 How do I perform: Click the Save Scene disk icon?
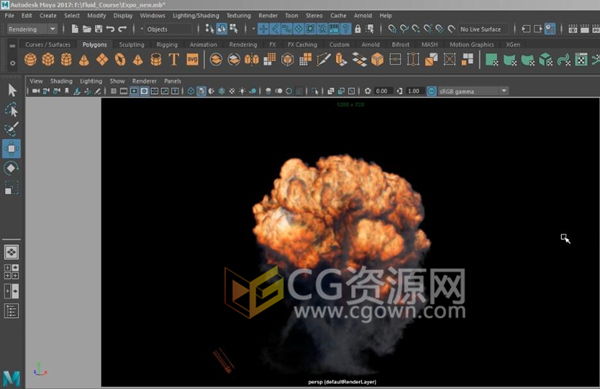[x=98, y=29]
